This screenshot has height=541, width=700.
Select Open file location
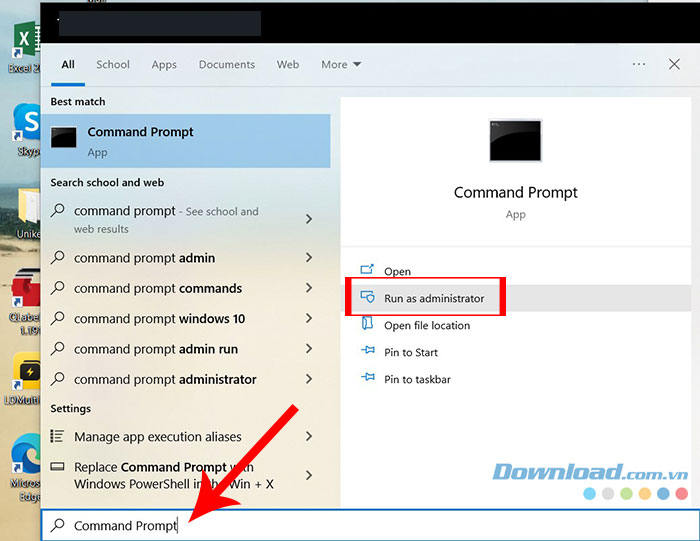pos(427,325)
